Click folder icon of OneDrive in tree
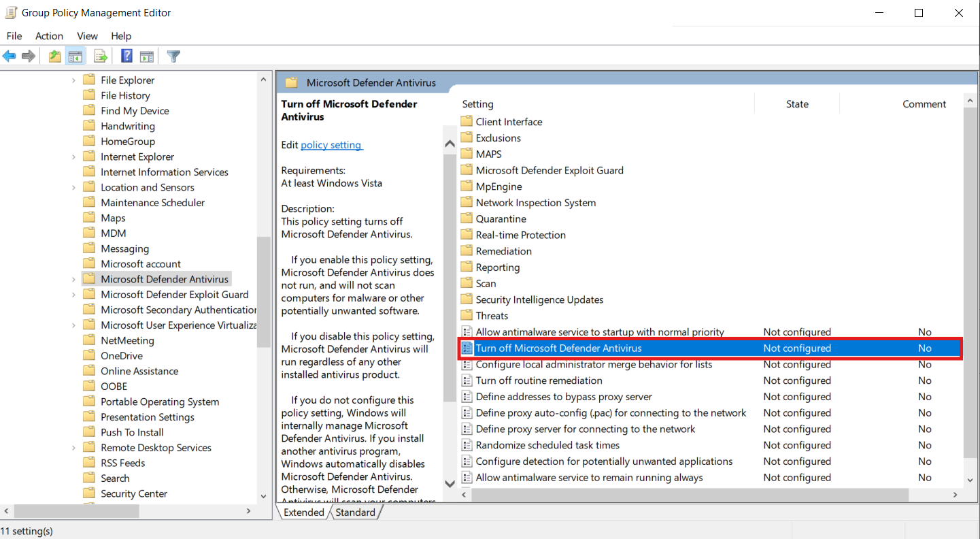 click(89, 356)
